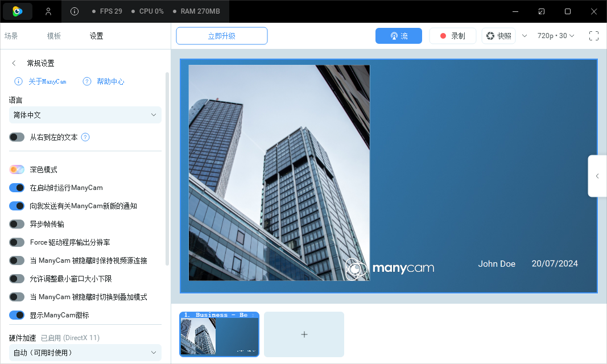The image size is (607, 364).
Task: Switch to the 场景 tab
Action: coord(11,36)
